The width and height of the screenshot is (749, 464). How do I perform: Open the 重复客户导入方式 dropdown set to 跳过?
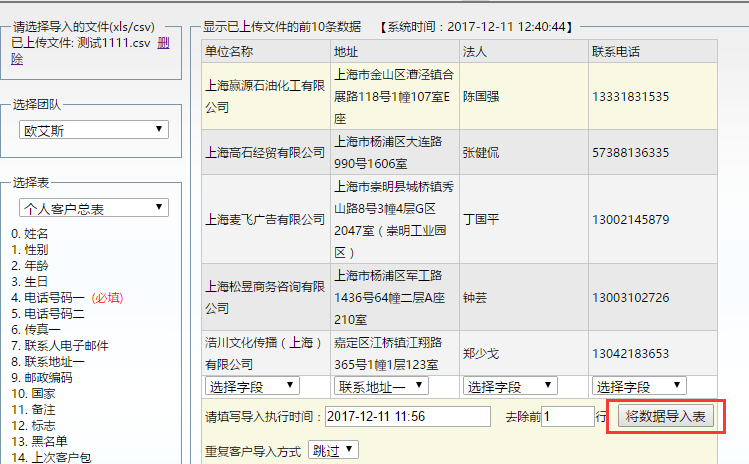click(x=333, y=450)
